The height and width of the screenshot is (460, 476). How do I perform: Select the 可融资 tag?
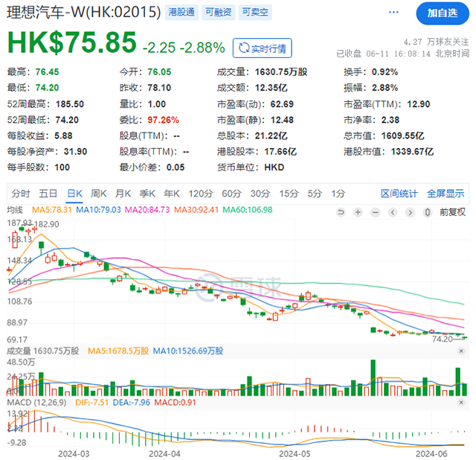click(x=218, y=12)
